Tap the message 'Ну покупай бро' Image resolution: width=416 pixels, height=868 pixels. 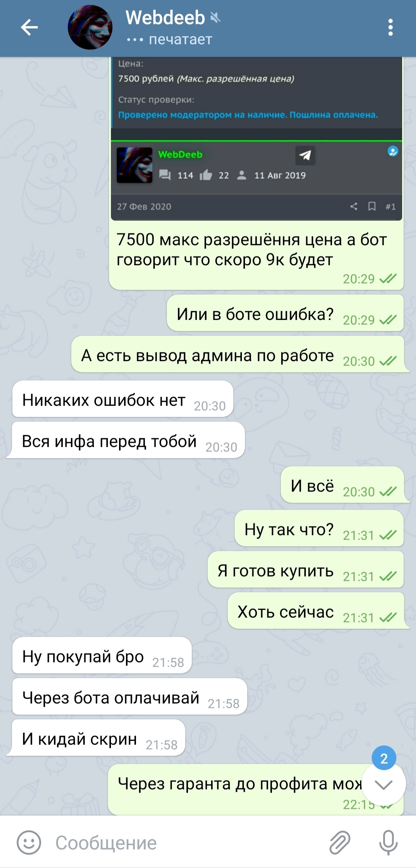coord(102,655)
